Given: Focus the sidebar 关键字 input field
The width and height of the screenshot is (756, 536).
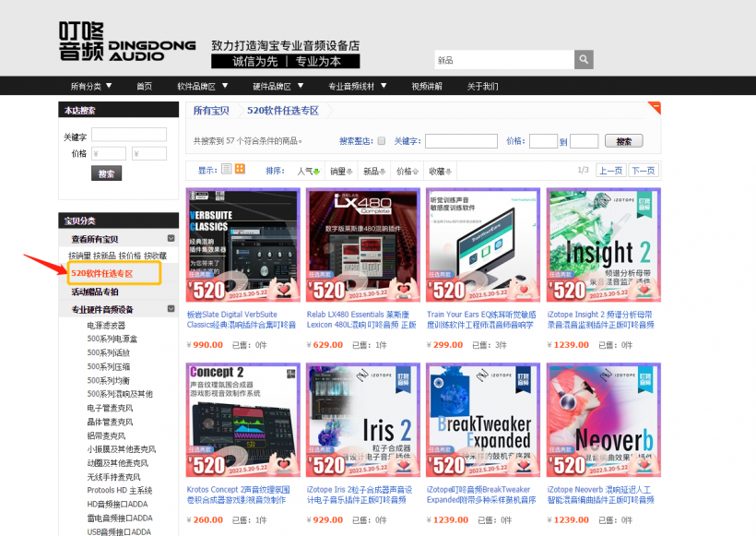Looking at the screenshot, I should click(x=129, y=134).
